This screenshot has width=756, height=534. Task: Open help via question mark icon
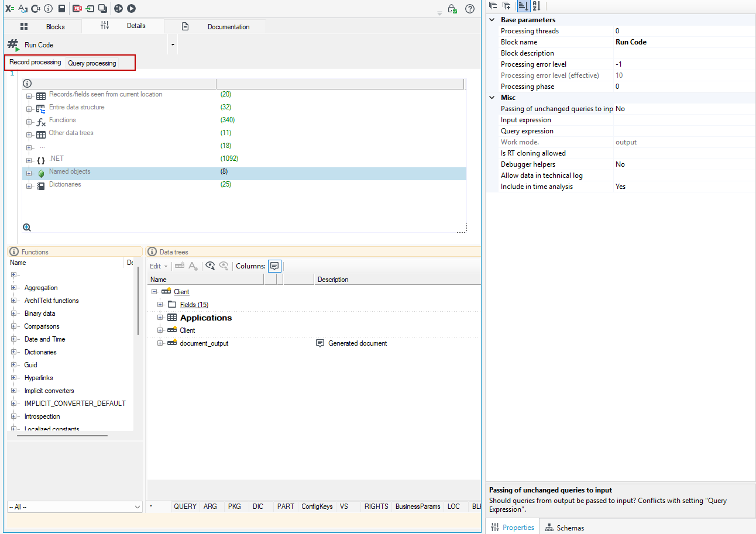pyautogui.click(x=470, y=9)
